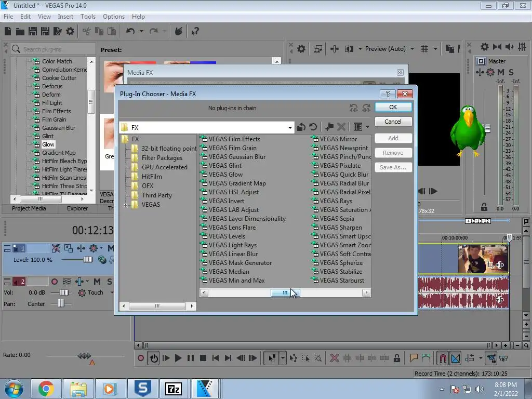Open Touch automation mode dropdown

point(112,292)
